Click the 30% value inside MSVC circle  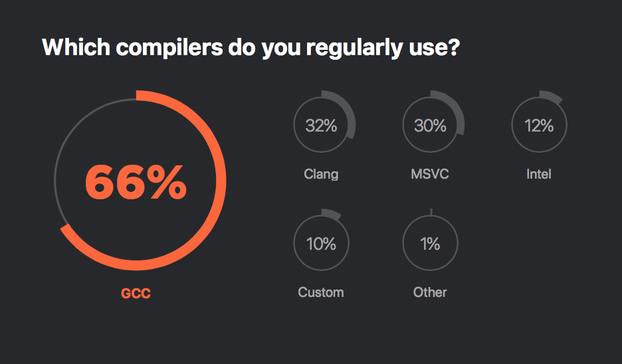coord(431,126)
